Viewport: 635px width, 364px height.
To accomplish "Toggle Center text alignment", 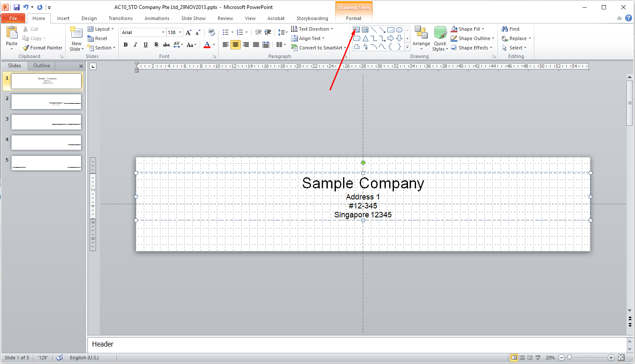I will pyautogui.click(x=236, y=45).
